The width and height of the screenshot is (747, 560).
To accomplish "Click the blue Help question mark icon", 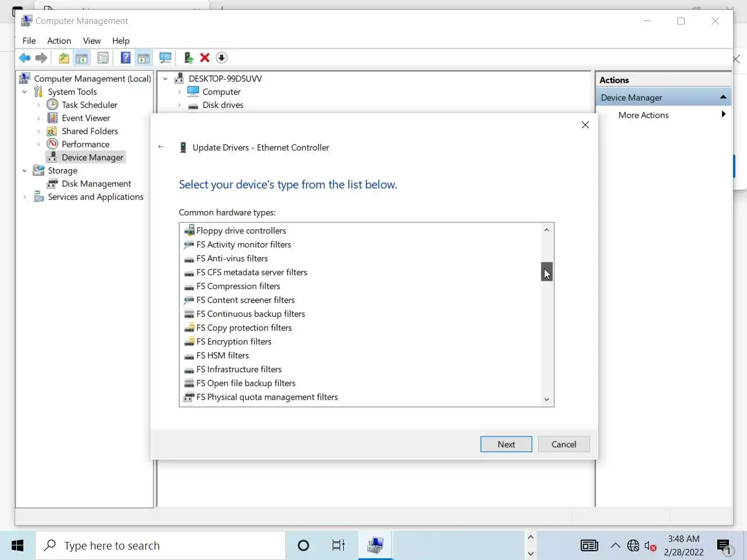I will click(125, 58).
